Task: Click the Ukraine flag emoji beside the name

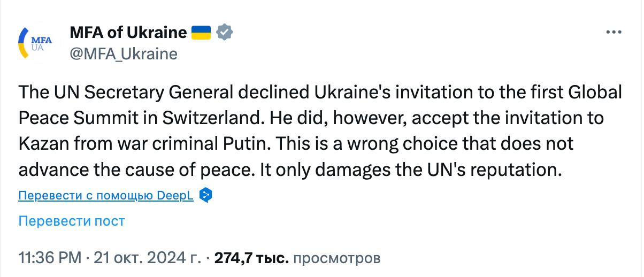Action: 201,33
